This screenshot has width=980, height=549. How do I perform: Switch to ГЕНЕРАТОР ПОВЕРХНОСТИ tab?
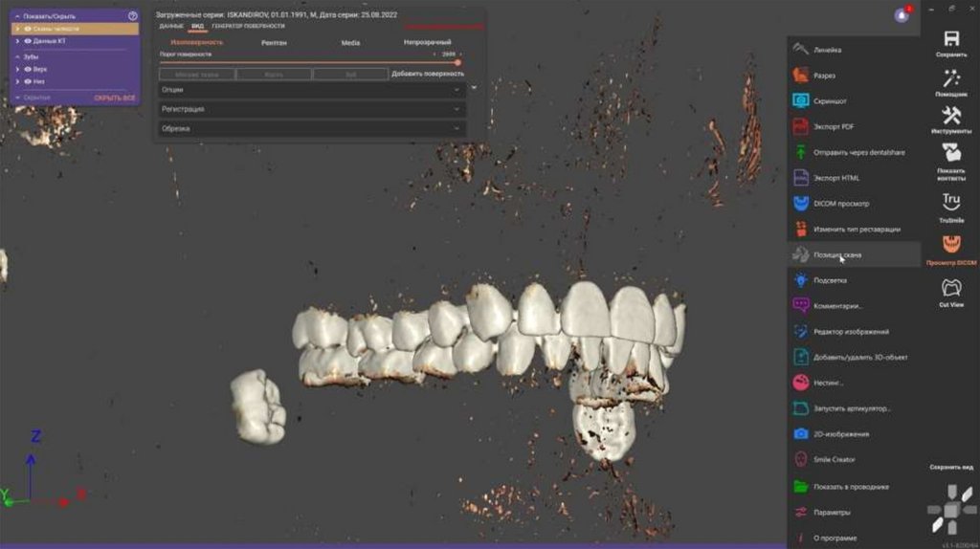248,26
